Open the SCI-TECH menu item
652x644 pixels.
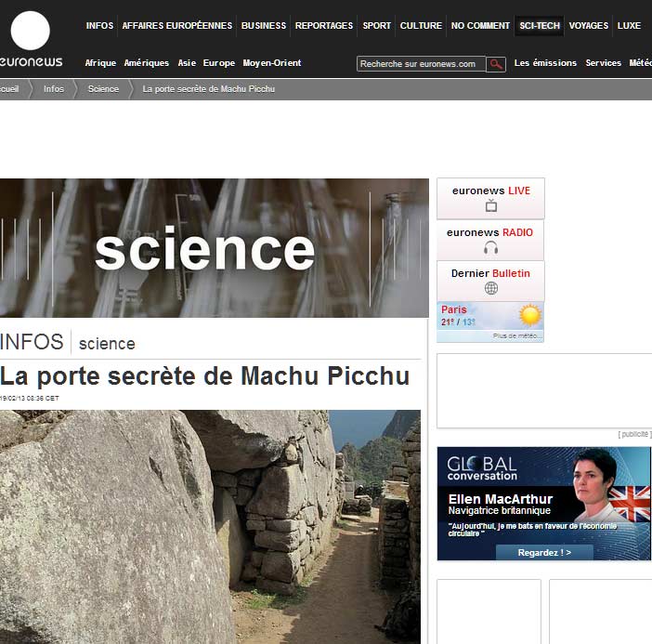tap(540, 26)
